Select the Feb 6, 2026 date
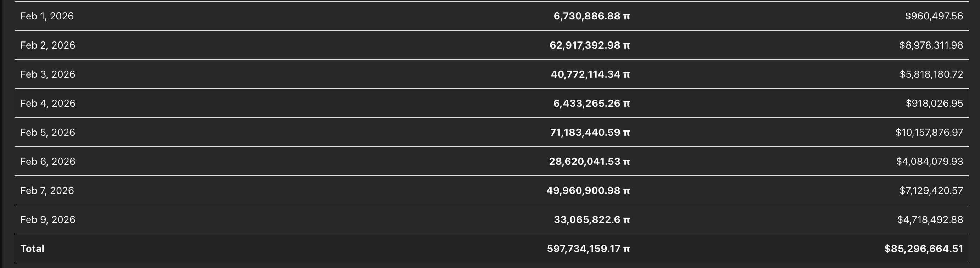The image size is (980, 268). point(48,162)
